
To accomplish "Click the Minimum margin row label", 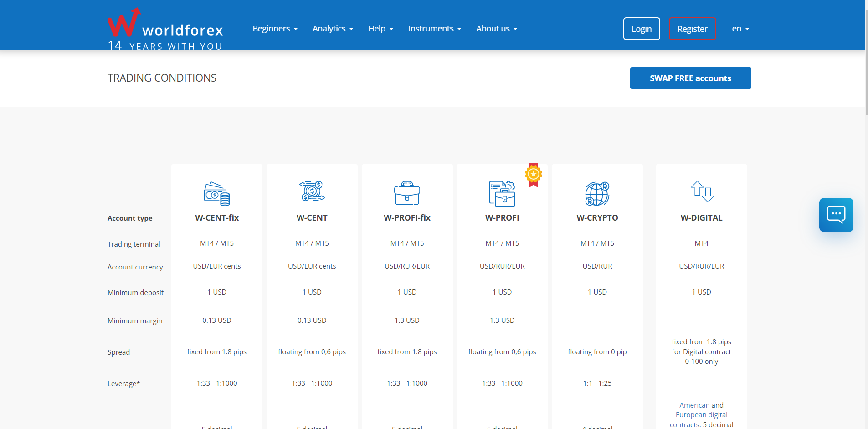I will [135, 321].
